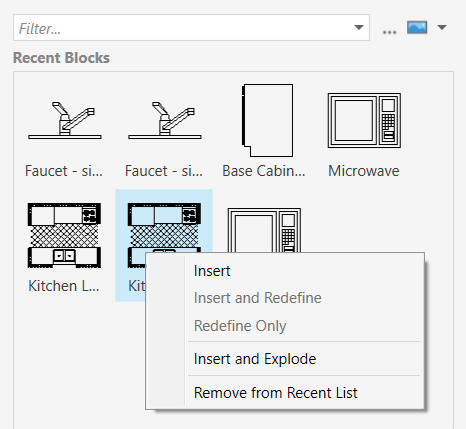
Task: Open the view options dropdown arrow
Action: click(x=442, y=27)
